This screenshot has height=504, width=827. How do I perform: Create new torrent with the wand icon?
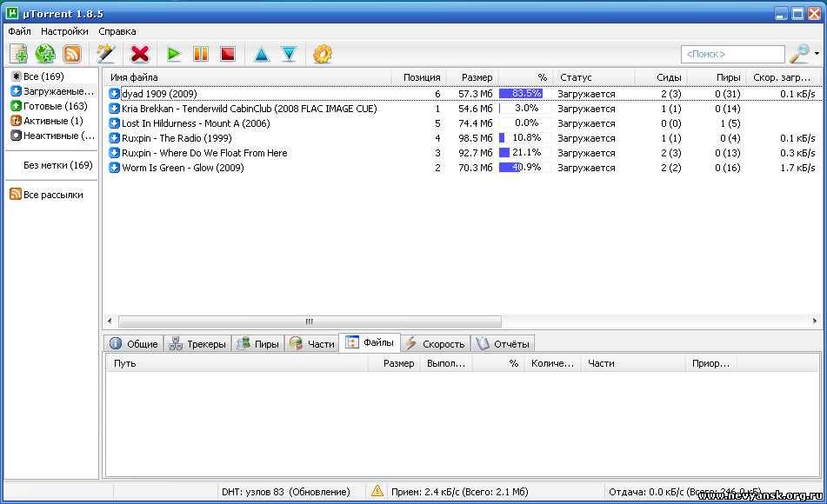(x=105, y=54)
